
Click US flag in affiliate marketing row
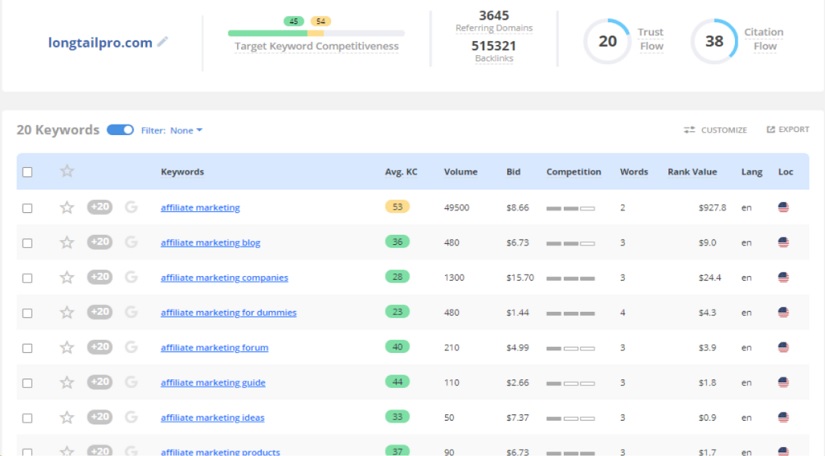(x=783, y=207)
